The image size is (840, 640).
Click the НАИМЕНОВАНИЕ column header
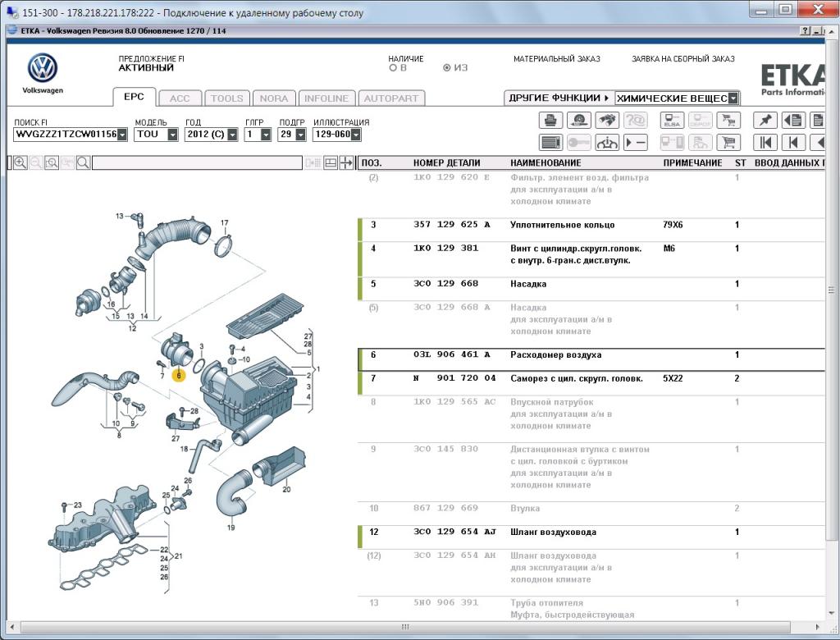(x=546, y=163)
